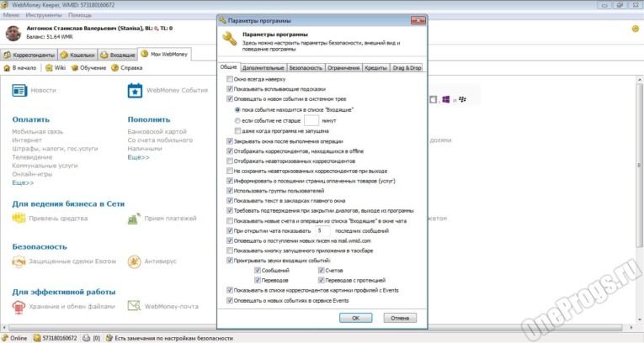Viewport: 644px width, 343px height.
Task: Click the WMID 573180160672 status icon
Action: (x=37, y=338)
